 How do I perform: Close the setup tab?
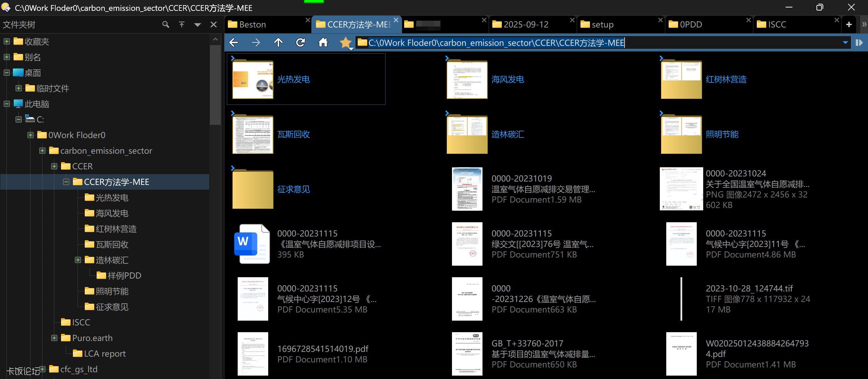[x=660, y=20]
